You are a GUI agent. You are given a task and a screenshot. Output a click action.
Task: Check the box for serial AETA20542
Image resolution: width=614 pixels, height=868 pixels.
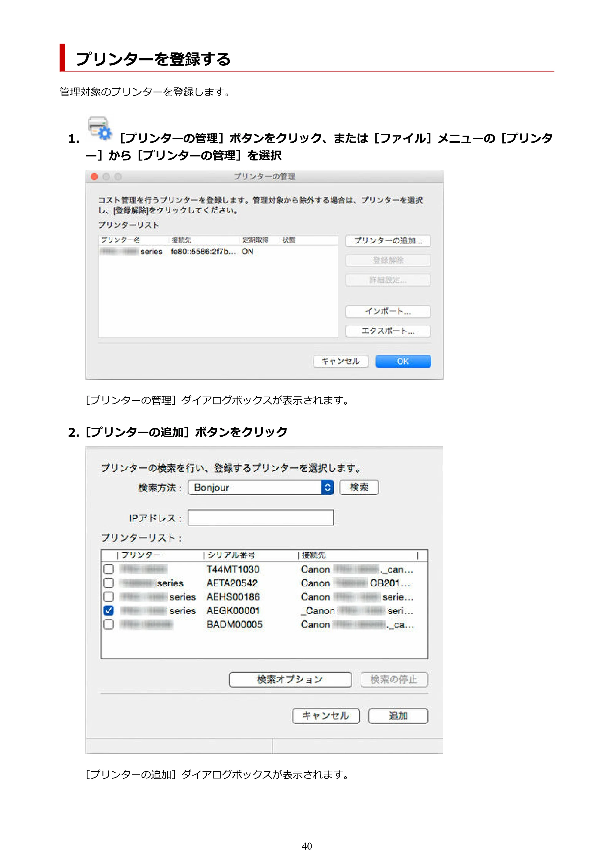point(109,583)
